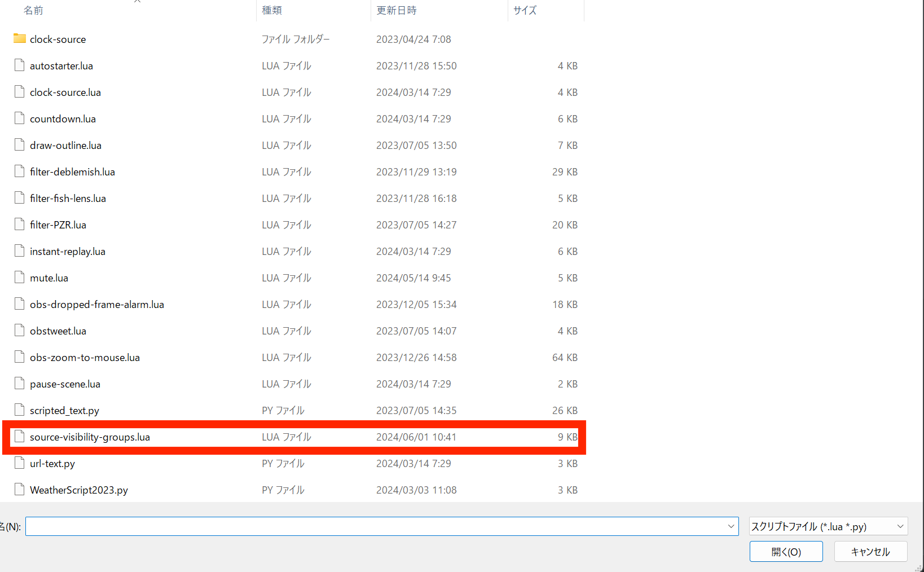Expand the file name history dropdown arrow
The width and height of the screenshot is (924, 572).
coord(731,526)
